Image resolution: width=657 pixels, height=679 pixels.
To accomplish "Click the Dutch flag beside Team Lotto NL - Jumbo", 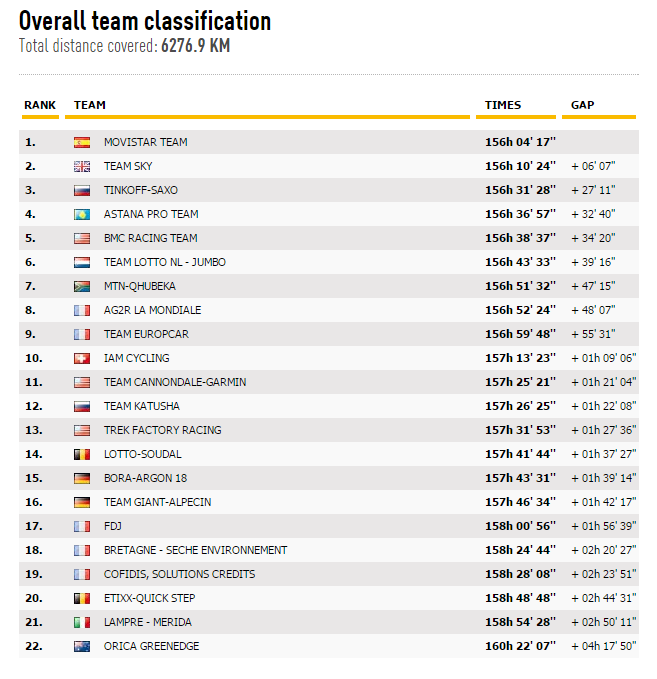I will click(x=82, y=262).
